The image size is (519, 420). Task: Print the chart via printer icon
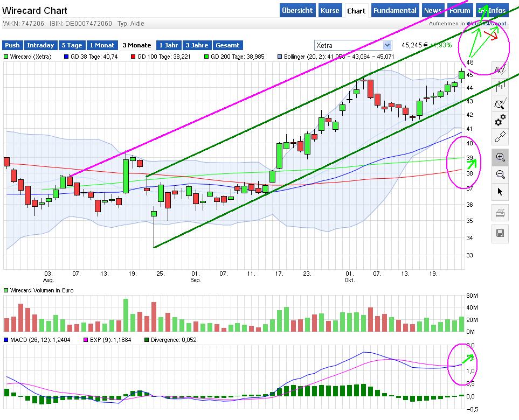500,213
